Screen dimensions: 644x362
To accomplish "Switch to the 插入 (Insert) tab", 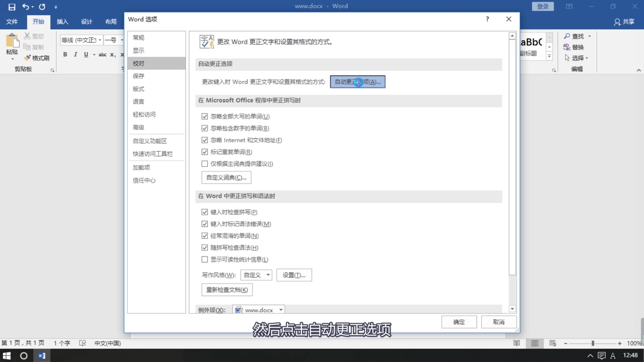I will [x=62, y=22].
